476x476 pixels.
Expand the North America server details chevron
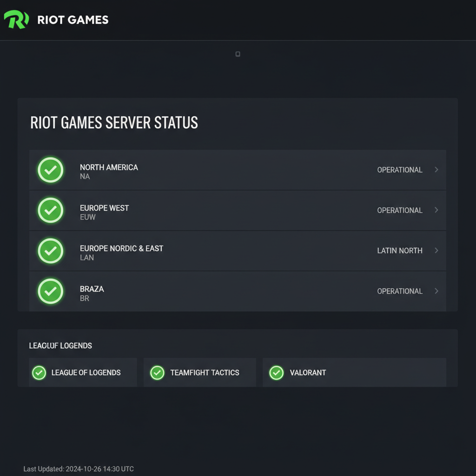436,170
